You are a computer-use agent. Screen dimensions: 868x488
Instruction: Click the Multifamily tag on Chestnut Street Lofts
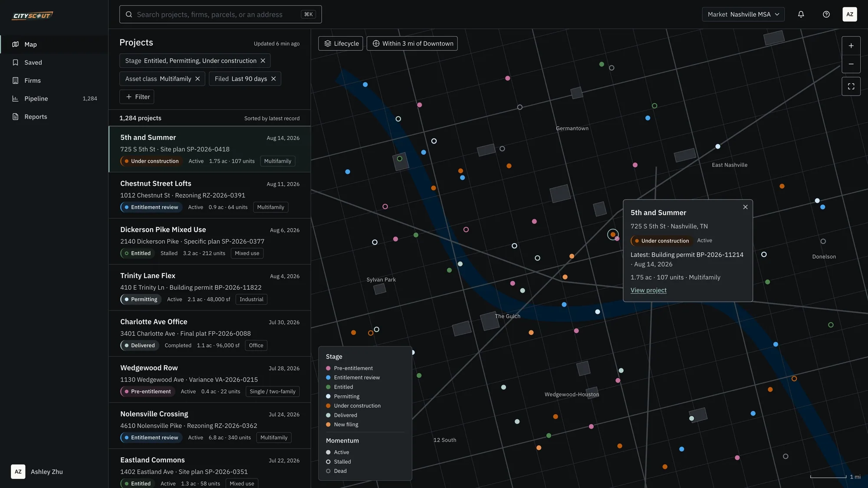(x=270, y=207)
